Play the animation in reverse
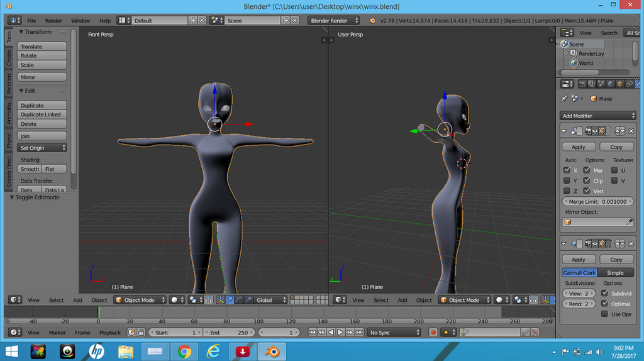644x361 pixels. 331,333
